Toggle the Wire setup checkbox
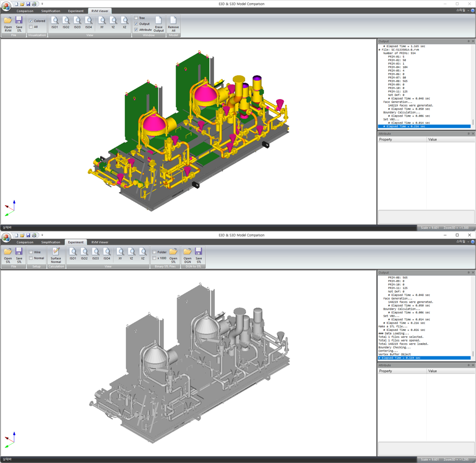Viewport: 476px width, 463px height. [31, 252]
